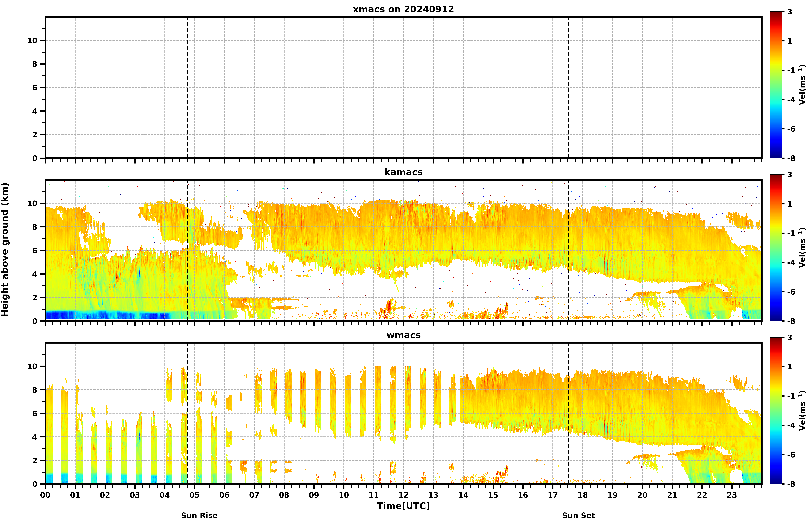Click the '3' value on the wmacs colorbar
The image size is (812, 525).
click(x=790, y=338)
